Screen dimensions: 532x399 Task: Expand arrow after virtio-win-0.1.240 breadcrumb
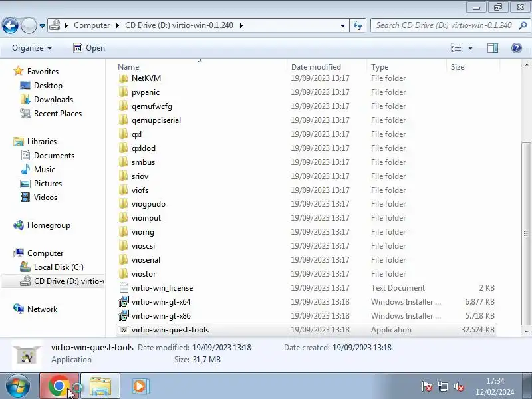click(241, 26)
